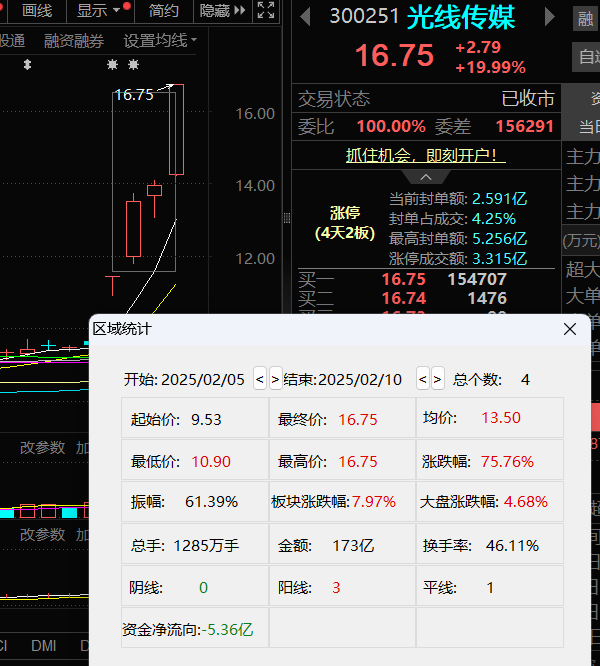Image resolution: width=600 pixels, height=666 pixels.
Task: Click the second star event marker
Action: (x=133, y=65)
